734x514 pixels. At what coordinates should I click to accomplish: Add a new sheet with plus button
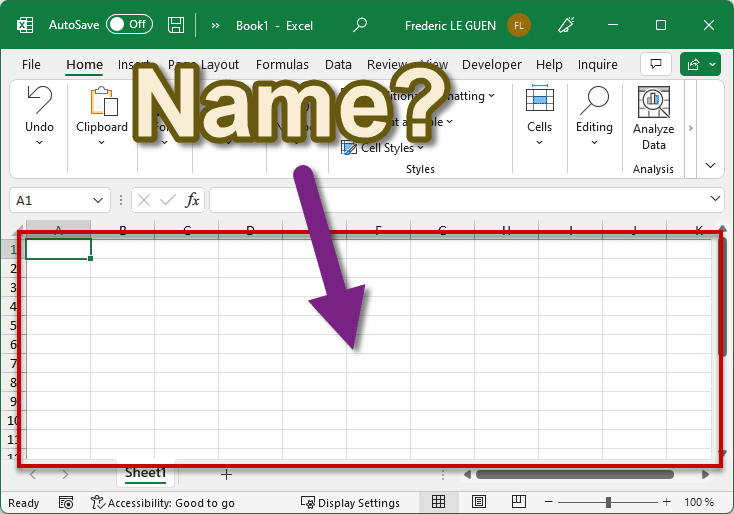(226, 475)
